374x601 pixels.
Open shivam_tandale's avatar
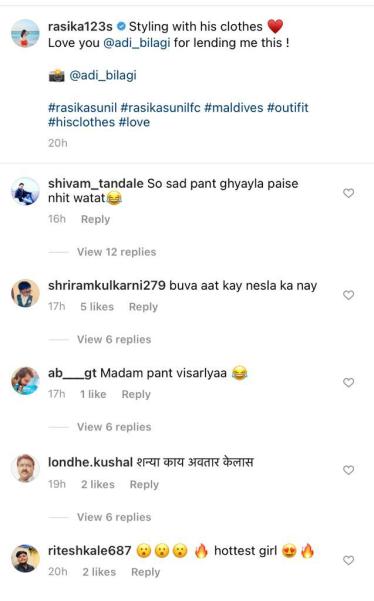pyautogui.click(x=25, y=192)
